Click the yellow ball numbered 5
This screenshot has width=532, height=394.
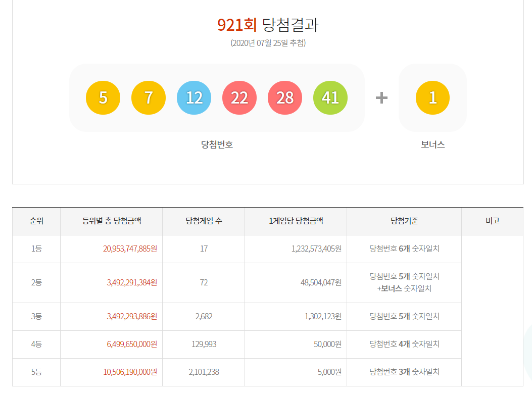tap(103, 97)
